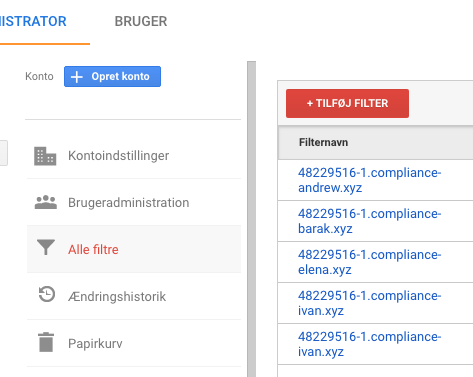The width and height of the screenshot is (473, 377).
Task: View Ændringshistorik change log
Action: 134,296
